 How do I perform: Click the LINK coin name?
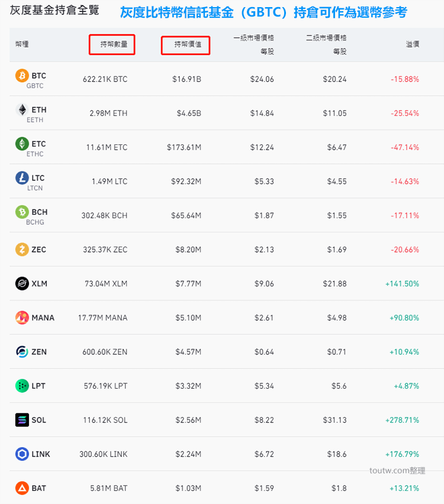pos(40,454)
